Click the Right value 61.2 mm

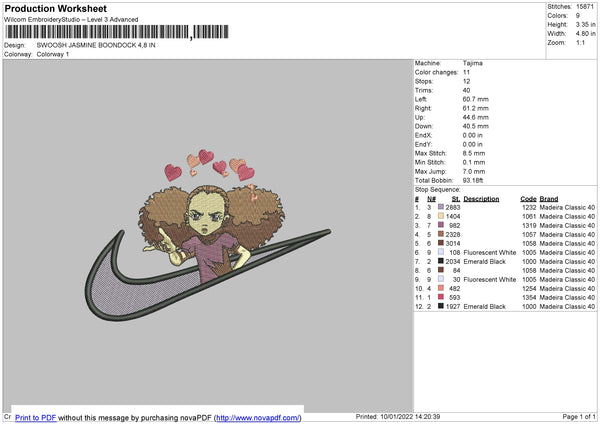click(x=476, y=108)
